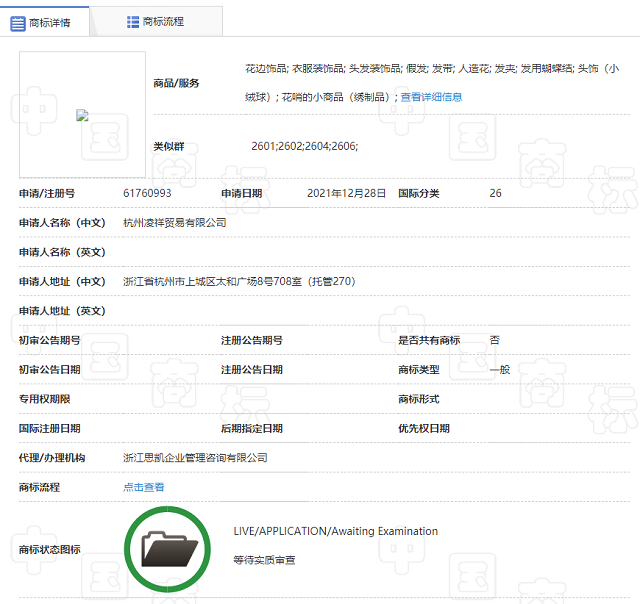The image size is (640, 604).
Task: Click the 等待实质审查 status description
Action: point(264,560)
